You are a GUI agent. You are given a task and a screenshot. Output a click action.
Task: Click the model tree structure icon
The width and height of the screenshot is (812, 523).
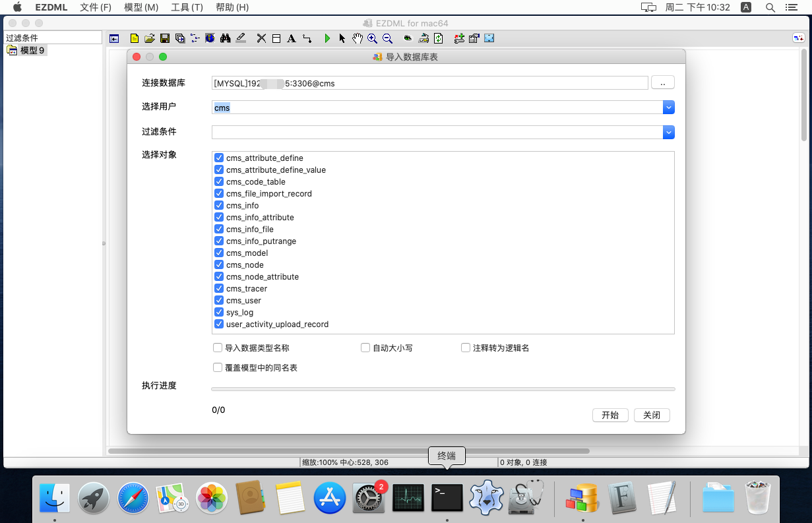195,38
